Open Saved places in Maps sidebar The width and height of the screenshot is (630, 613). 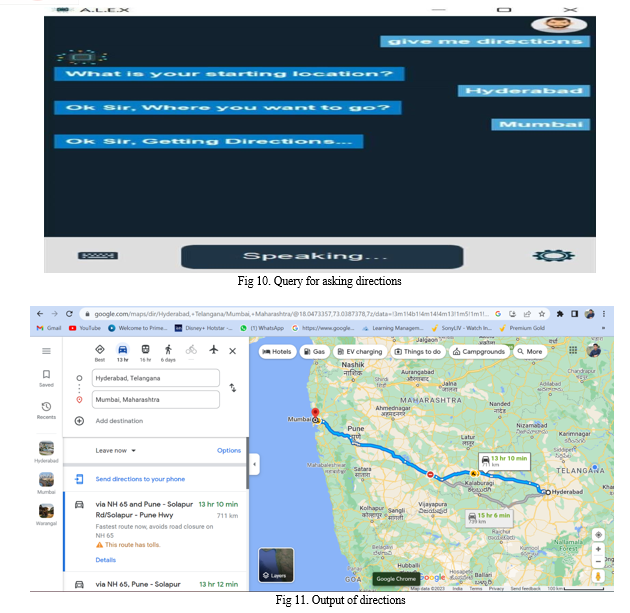coord(46,378)
